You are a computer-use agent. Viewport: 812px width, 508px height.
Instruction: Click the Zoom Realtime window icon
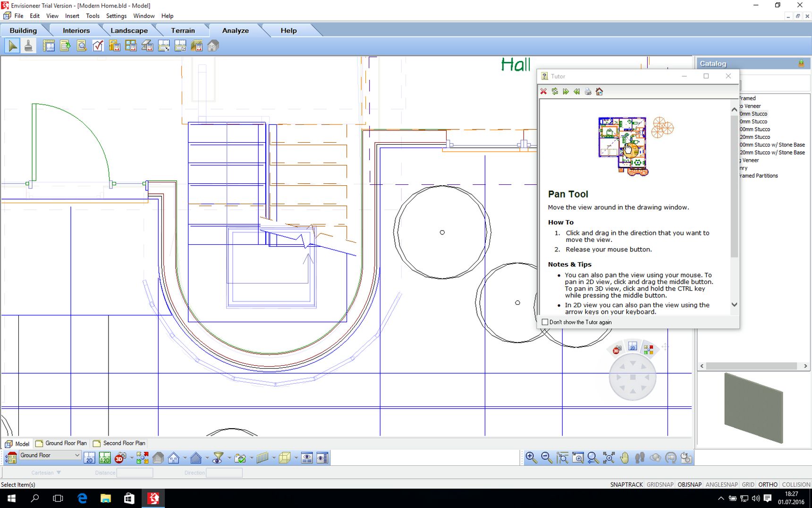click(578, 457)
